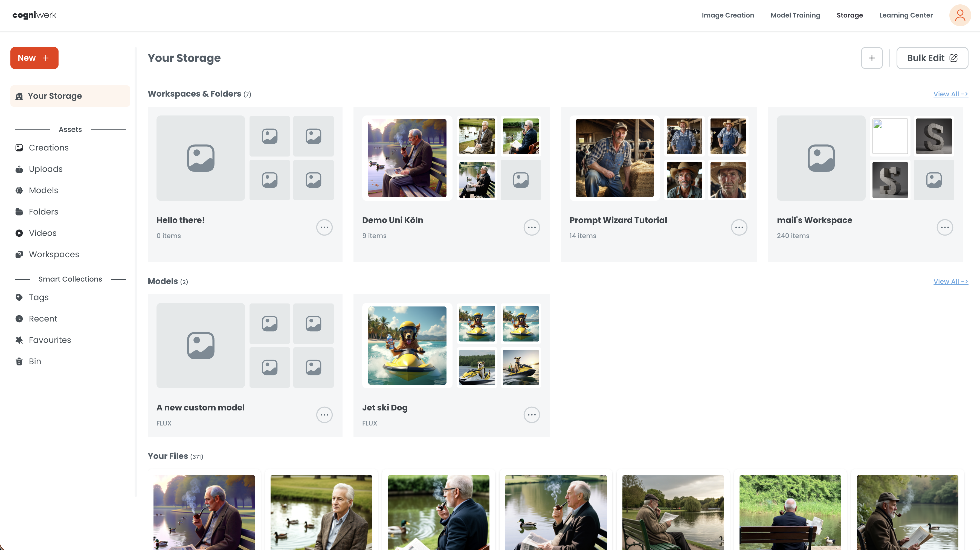Open Model Training in top navigation

click(795, 15)
